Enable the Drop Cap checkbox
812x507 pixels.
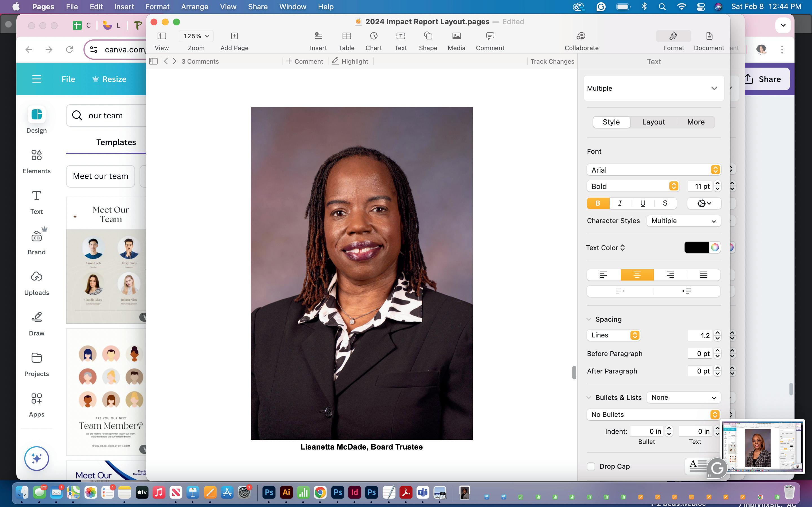pyautogui.click(x=591, y=466)
